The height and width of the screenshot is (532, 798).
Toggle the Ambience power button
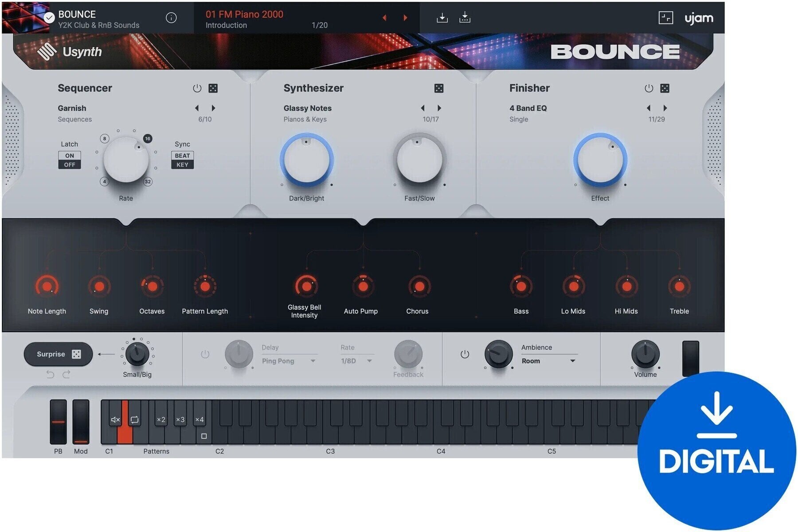pos(465,354)
